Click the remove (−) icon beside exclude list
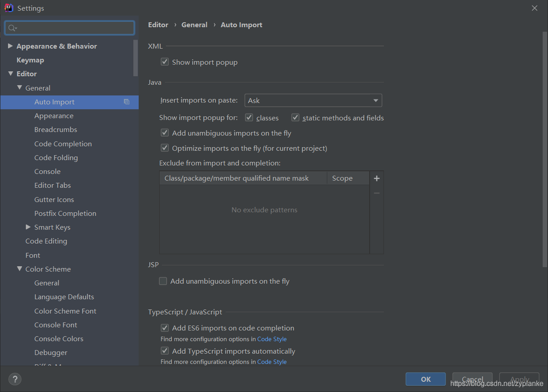The image size is (548, 392). click(376, 193)
